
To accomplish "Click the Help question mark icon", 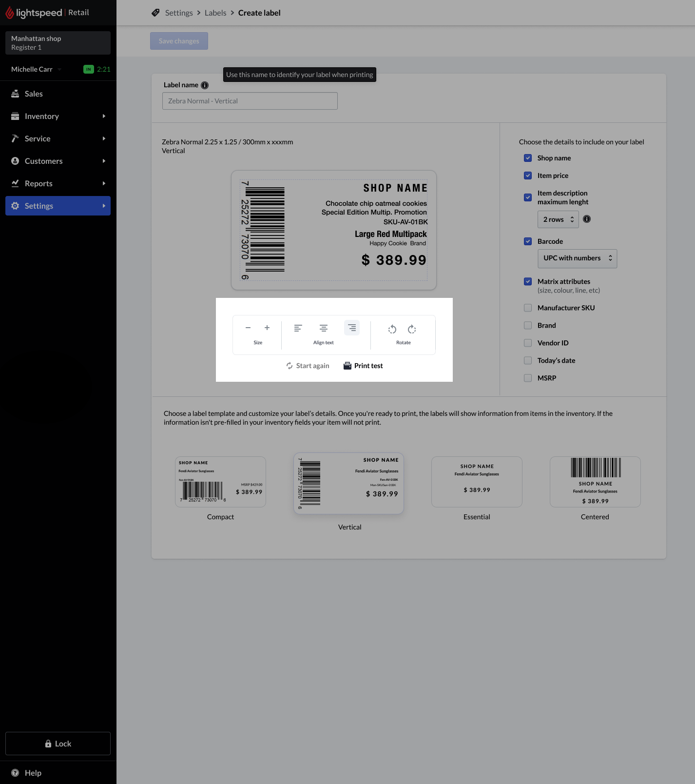I will coord(15,773).
